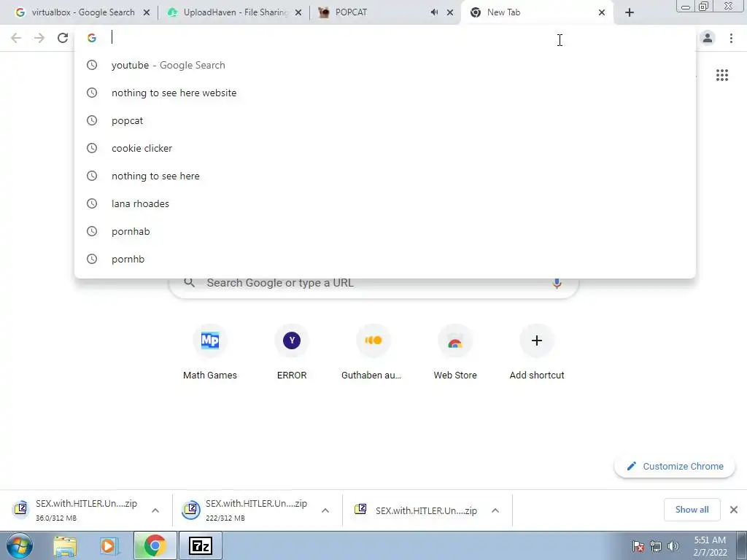Click the Chrome taskbar icon
The image size is (747, 560).
coord(155,545)
